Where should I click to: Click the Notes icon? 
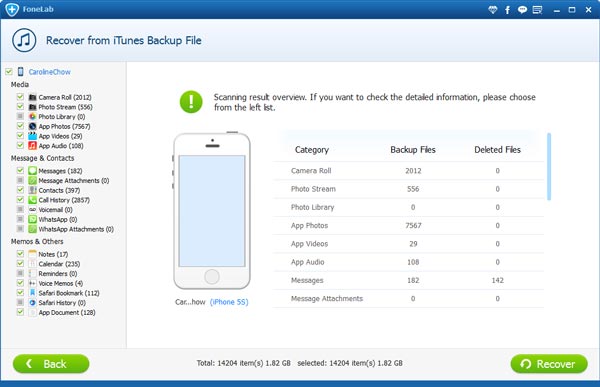(33, 254)
